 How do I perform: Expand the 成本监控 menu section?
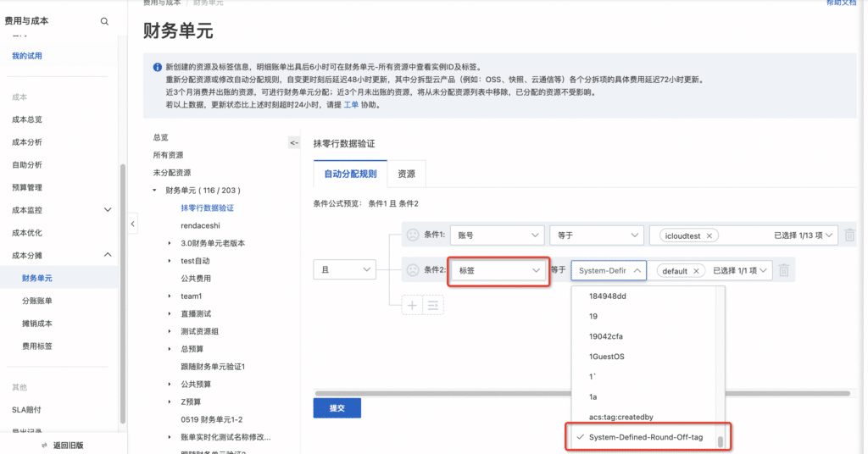[108, 210]
